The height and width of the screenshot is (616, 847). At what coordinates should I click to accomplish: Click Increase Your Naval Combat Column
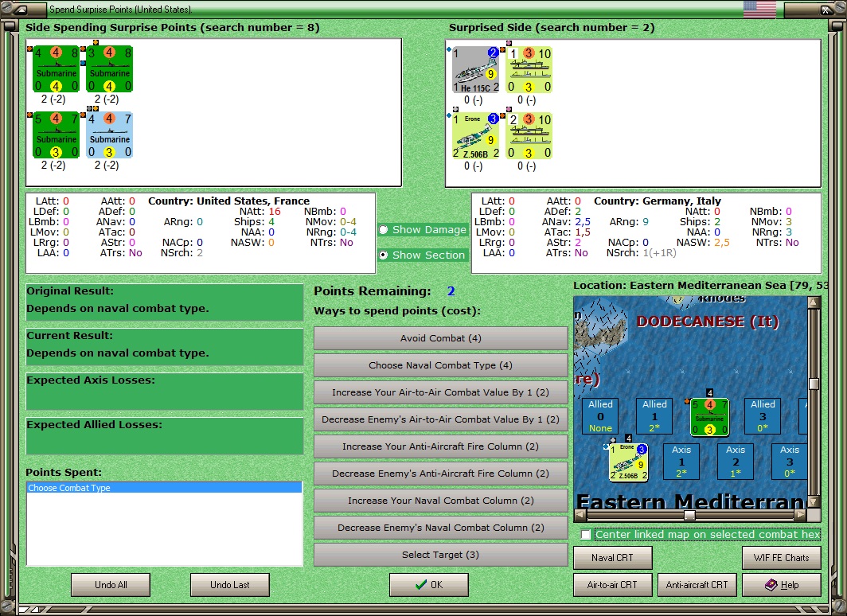coord(441,500)
